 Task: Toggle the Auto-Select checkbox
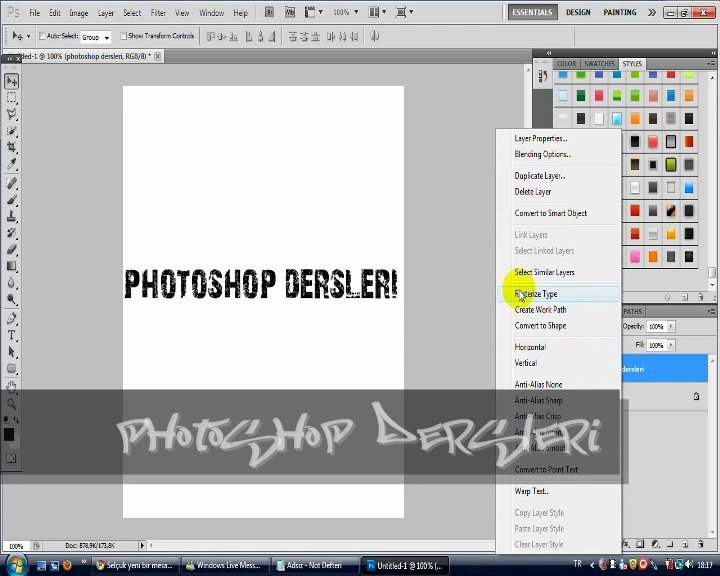(x=42, y=36)
